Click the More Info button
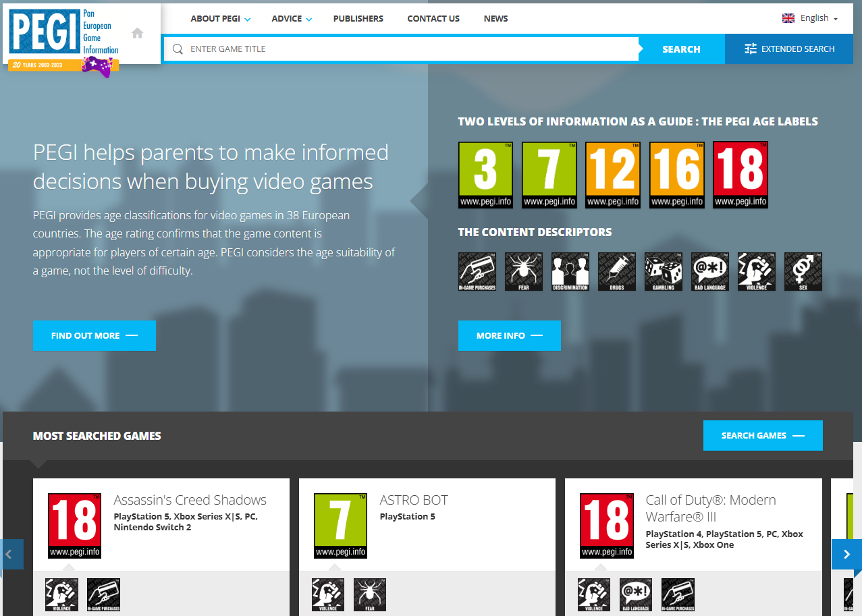Screen dimensions: 862x616 coord(510,335)
